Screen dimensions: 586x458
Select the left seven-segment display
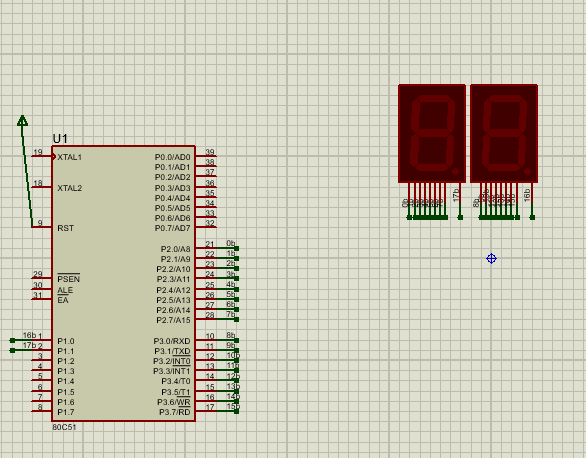coord(432,133)
